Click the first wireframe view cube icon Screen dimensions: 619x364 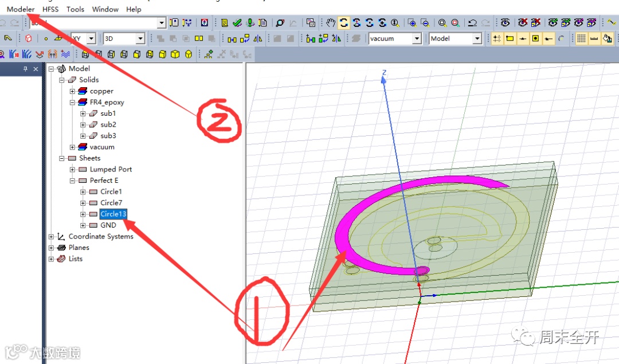[85, 54]
